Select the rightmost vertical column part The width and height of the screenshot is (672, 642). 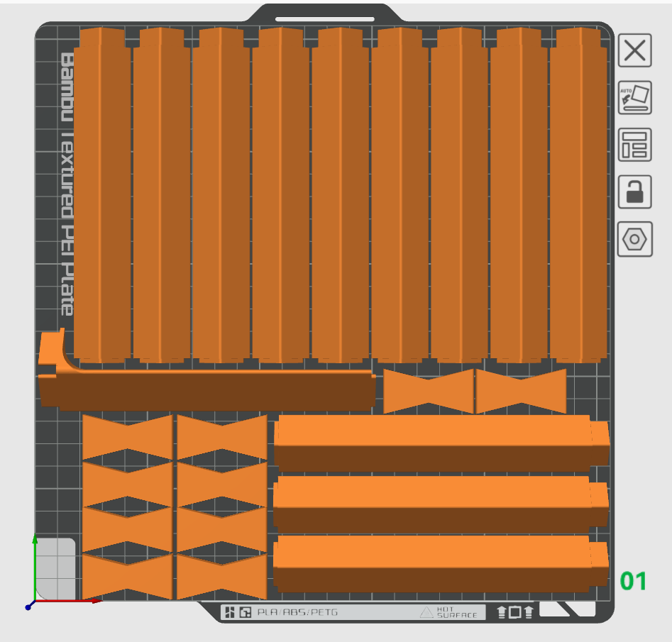(x=578, y=195)
